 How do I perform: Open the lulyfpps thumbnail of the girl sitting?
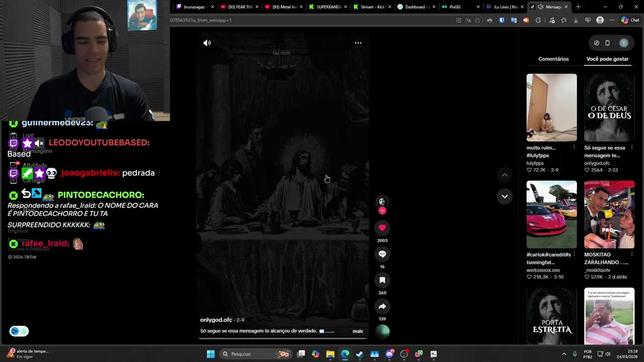point(551,108)
